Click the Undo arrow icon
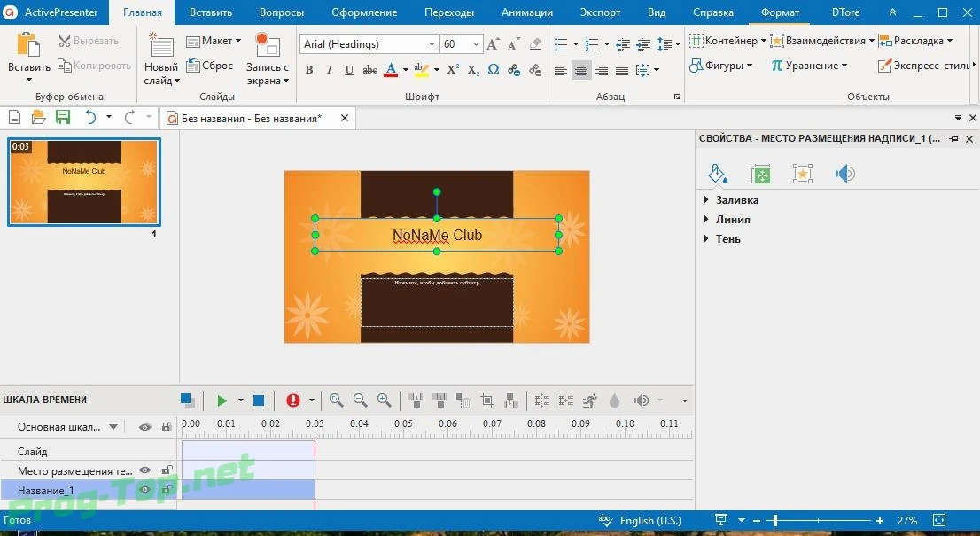 tap(91, 118)
